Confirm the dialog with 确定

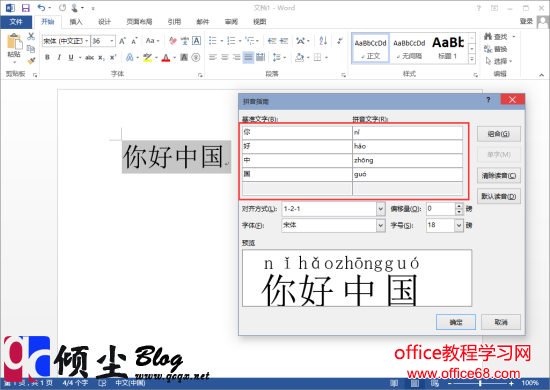pyautogui.click(x=456, y=322)
